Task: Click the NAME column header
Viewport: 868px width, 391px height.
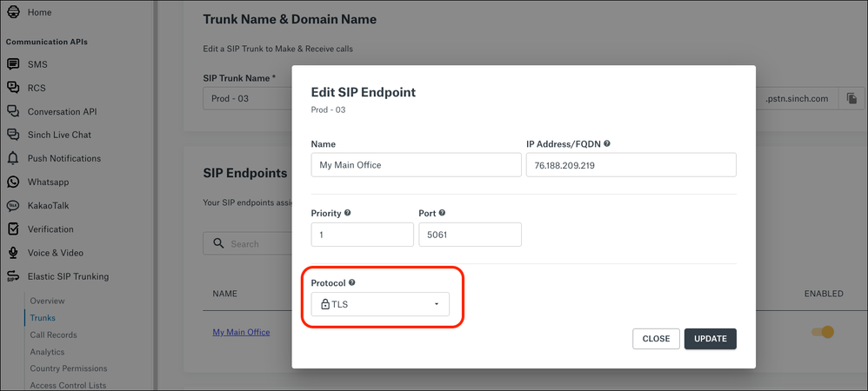Action: click(x=224, y=293)
